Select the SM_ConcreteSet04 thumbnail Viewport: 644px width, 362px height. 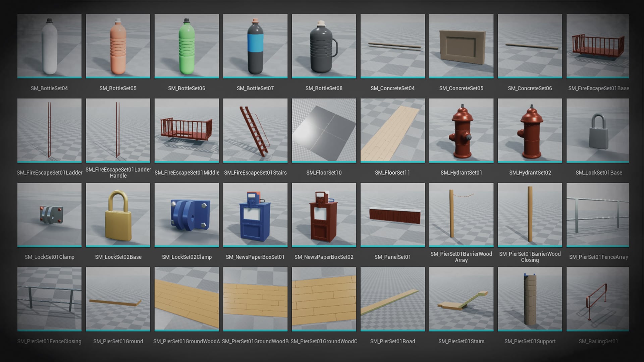pos(393,46)
